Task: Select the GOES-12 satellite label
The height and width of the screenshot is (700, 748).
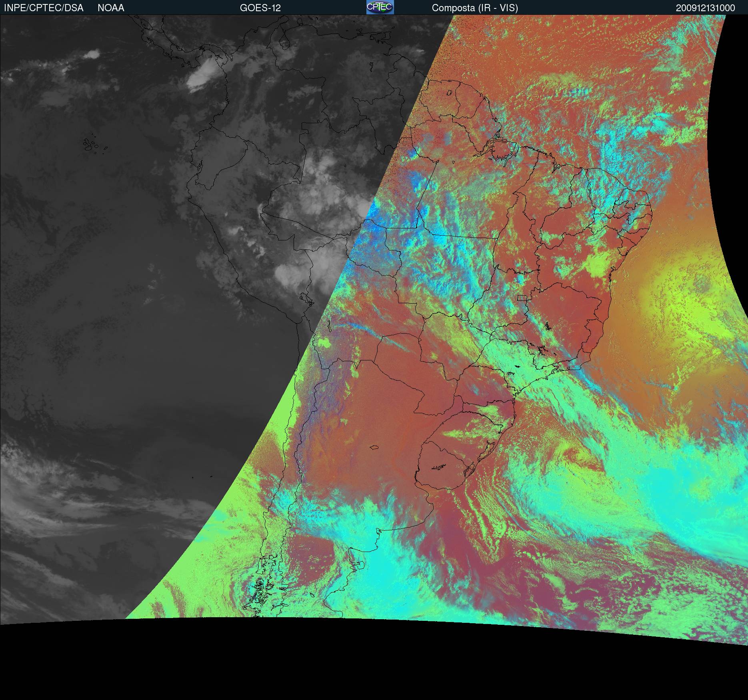Action: coord(260,8)
